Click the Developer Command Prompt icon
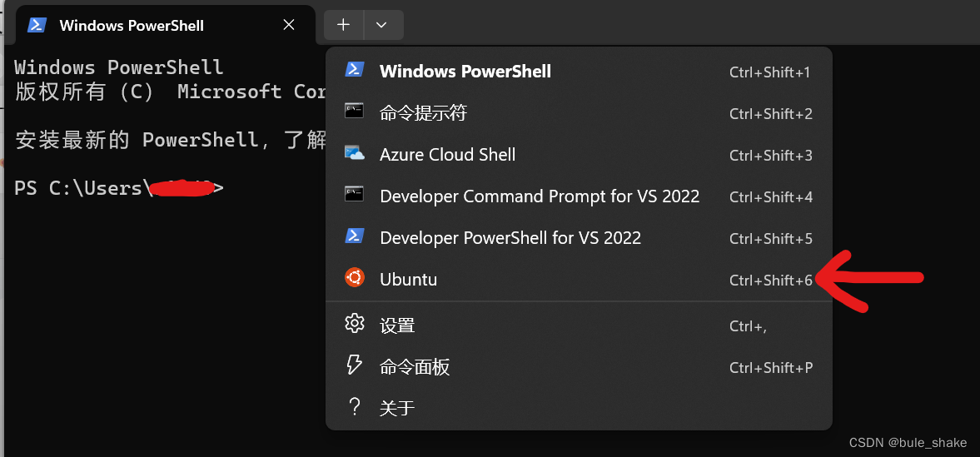The width and height of the screenshot is (980, 457). click(x=355, y=195)
